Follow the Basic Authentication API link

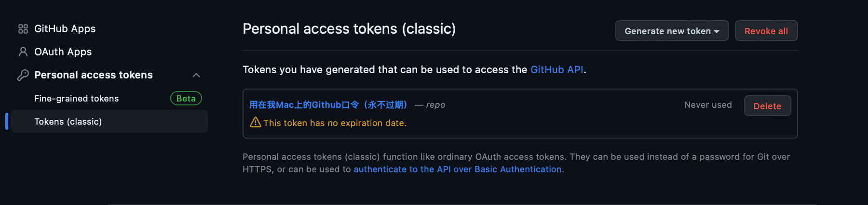(458, 169)
